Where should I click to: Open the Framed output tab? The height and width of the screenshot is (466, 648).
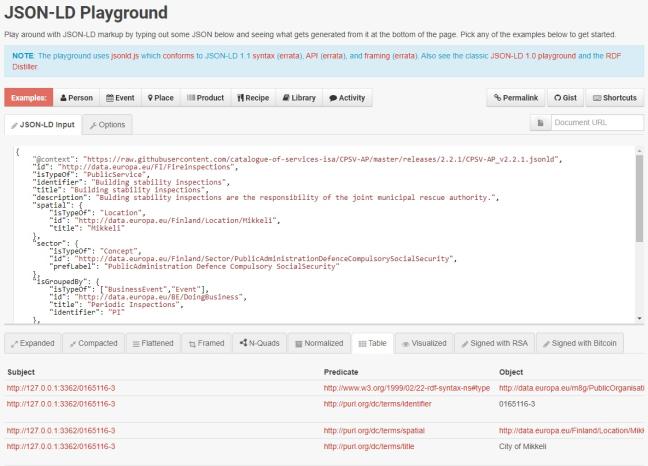207,343
